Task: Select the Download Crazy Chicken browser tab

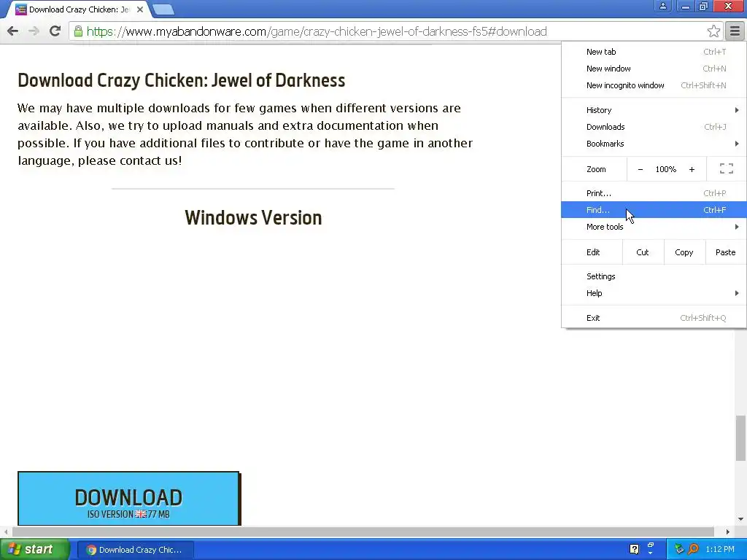Action: pos(79,9)
